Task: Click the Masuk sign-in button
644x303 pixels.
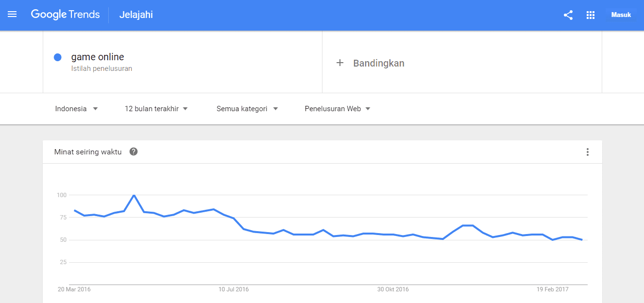Action: (x=621, y=15)
